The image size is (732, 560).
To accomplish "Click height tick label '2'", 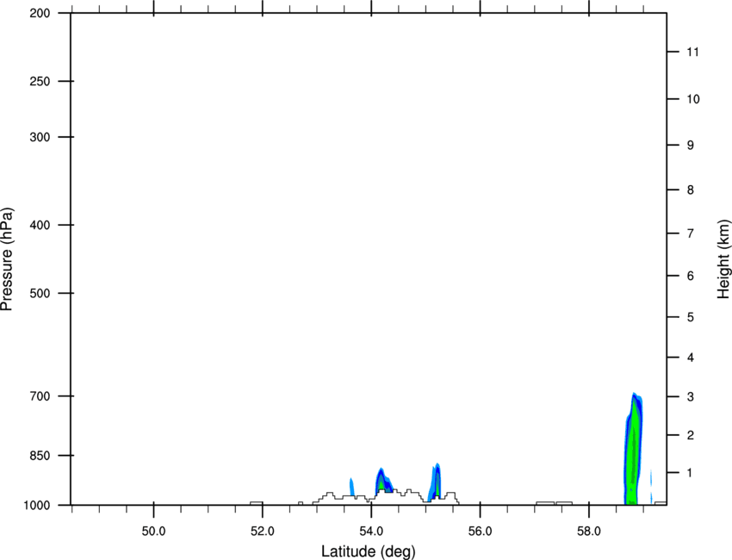I will (x=691, y=435).
